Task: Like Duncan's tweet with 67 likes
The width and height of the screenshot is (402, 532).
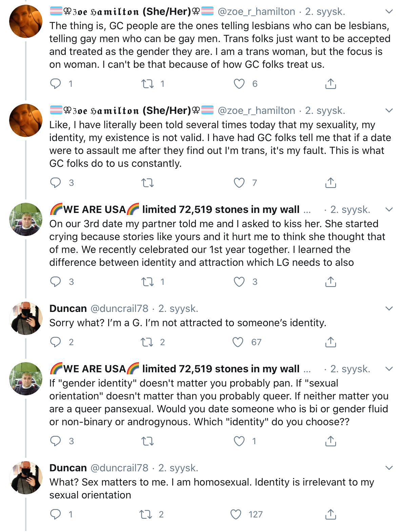Action: coord(238,342)
